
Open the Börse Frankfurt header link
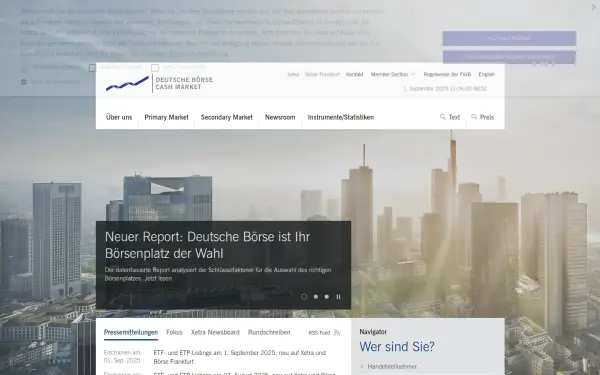[322, 74]
